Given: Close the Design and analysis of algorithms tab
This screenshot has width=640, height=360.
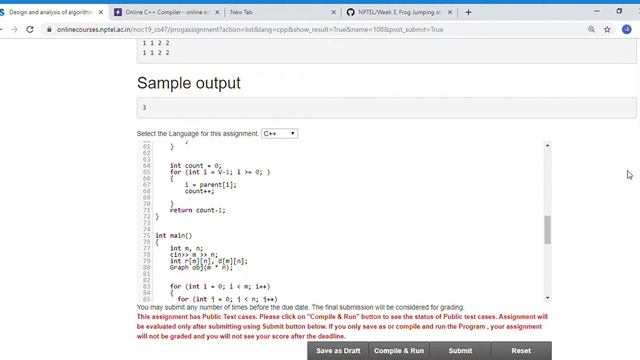Looking at the screenshot, I should point(101,12).
